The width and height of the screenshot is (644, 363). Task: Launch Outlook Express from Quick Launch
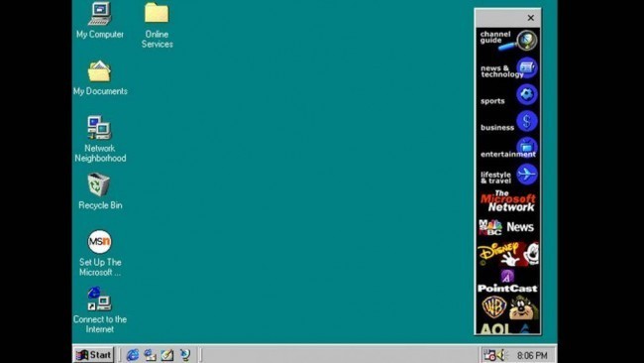pos(150,355)
